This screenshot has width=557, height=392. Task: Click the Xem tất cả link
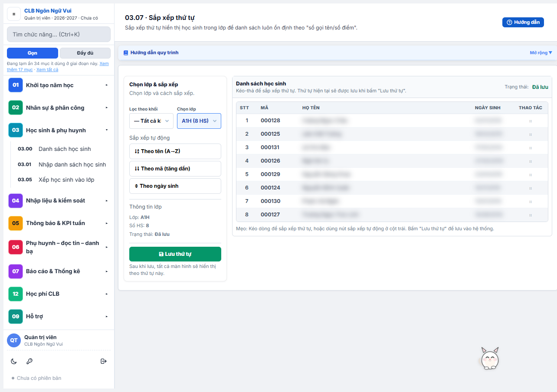tap(47, 69)
